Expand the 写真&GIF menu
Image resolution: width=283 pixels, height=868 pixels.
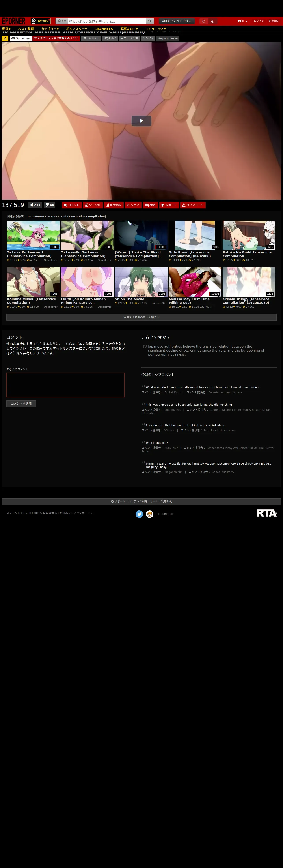[129, 29]
